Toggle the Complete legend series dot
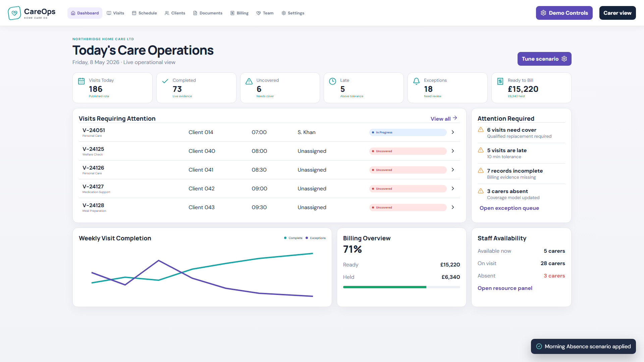Image resolution: width=644 pixels, height=362 pixels. click(x=285, y=238)
